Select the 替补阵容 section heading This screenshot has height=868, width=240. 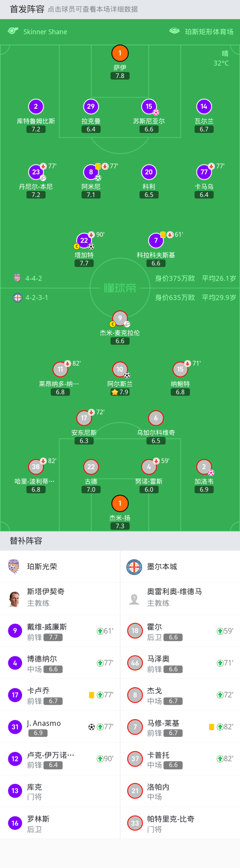(26, 541)
